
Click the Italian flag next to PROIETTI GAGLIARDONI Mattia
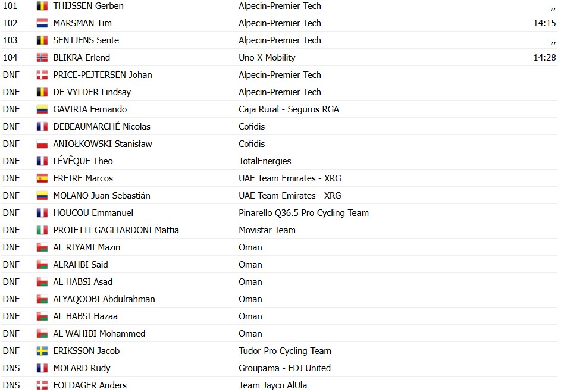click(42, 230)
